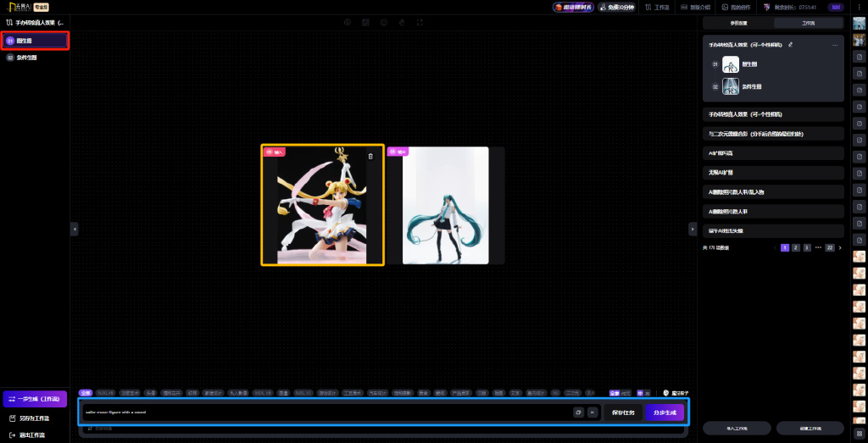Select the Sailor Moon figure input image

(x=323, y=205)
